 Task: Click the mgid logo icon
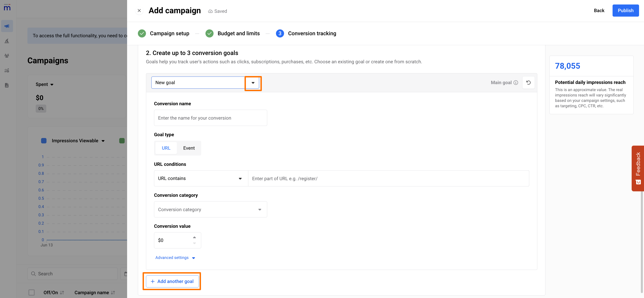point(7,7)
